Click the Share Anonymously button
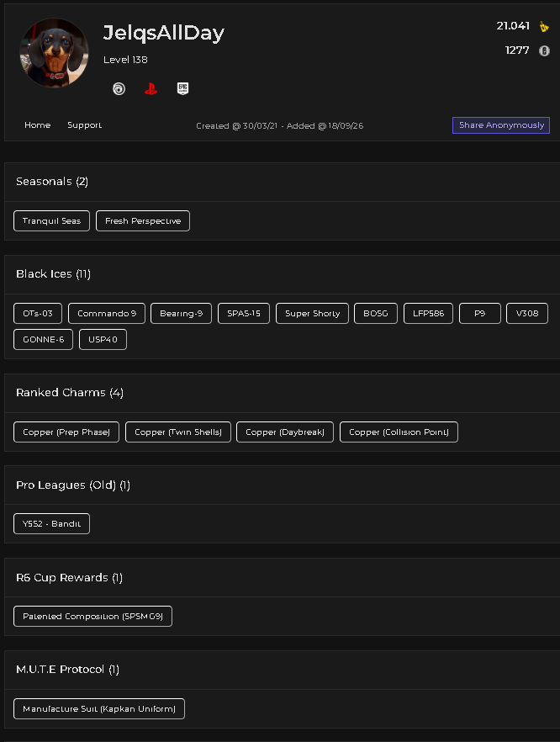 pos(501,125)
